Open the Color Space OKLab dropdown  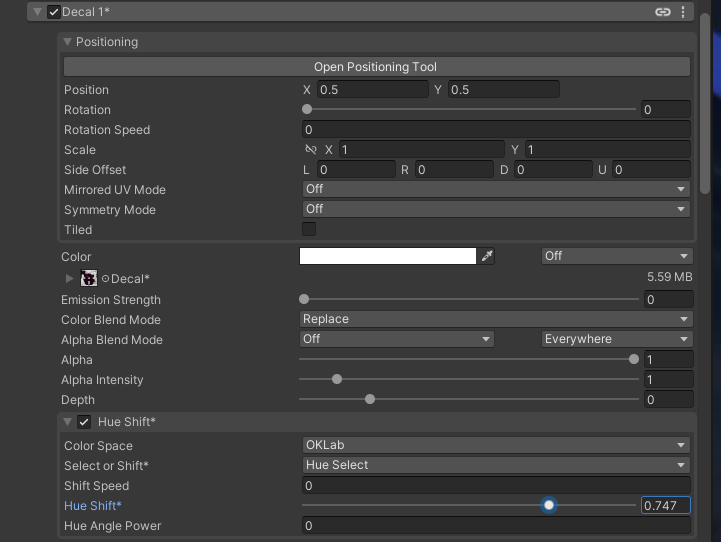(496, 445)
